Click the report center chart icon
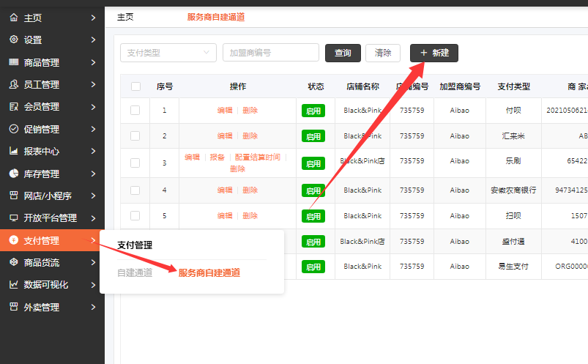Viewport: 588px width, 364px height. (x=13, y=152)
